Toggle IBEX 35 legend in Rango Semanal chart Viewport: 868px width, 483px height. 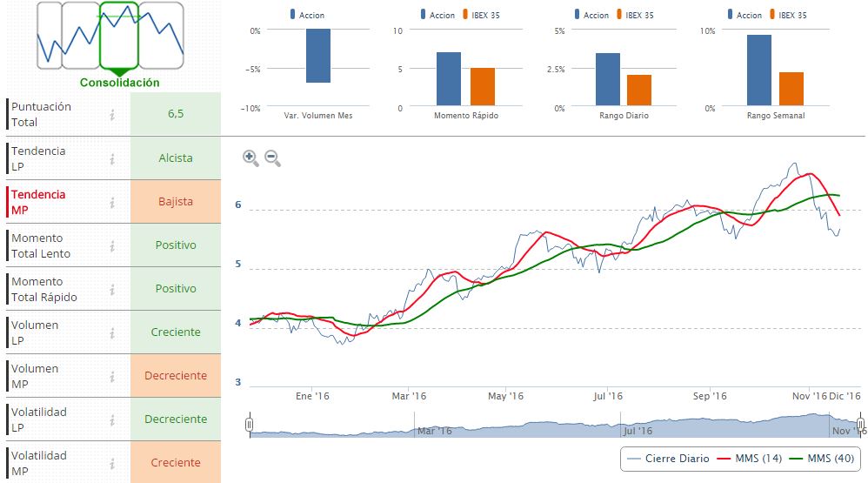click(x=788, y=15)
